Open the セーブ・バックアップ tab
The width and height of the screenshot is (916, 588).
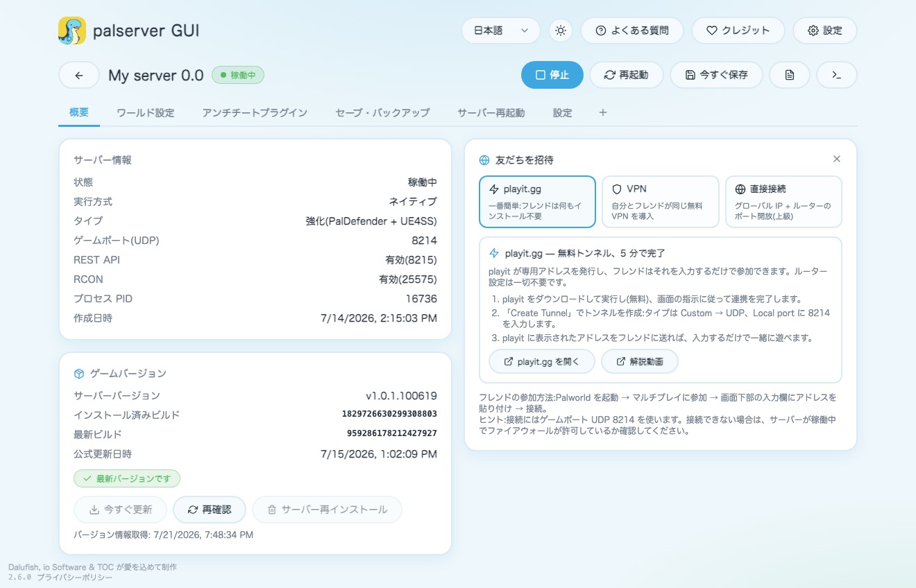coord(382,112)
